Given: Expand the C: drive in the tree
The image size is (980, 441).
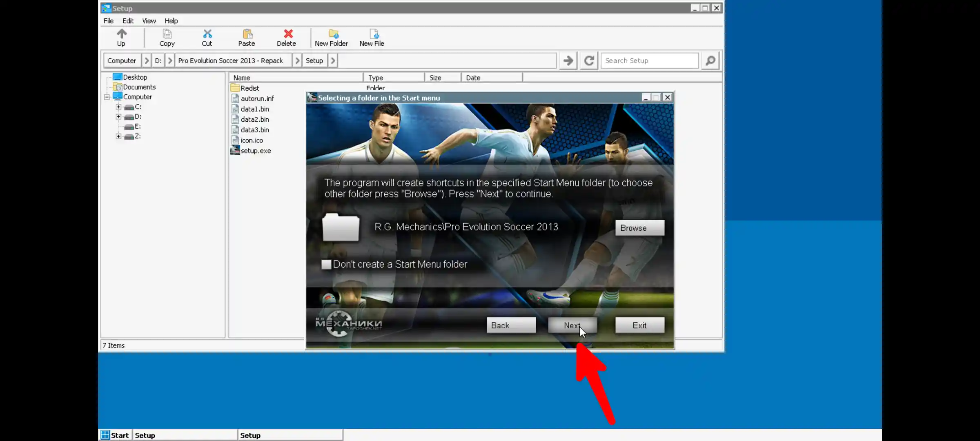Looking at the screenshot, I should coord(118,107).
